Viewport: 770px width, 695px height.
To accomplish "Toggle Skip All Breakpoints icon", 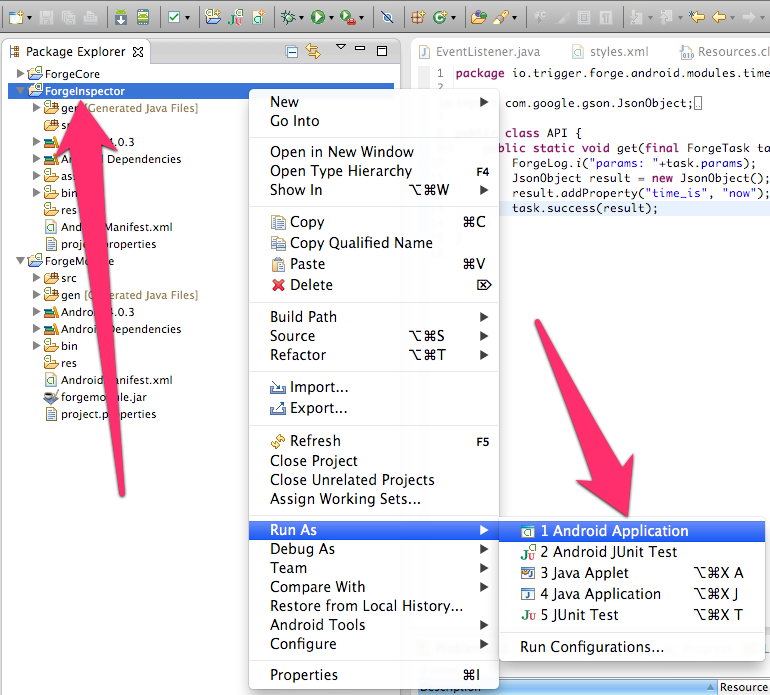I will click(x=387, y=18).
